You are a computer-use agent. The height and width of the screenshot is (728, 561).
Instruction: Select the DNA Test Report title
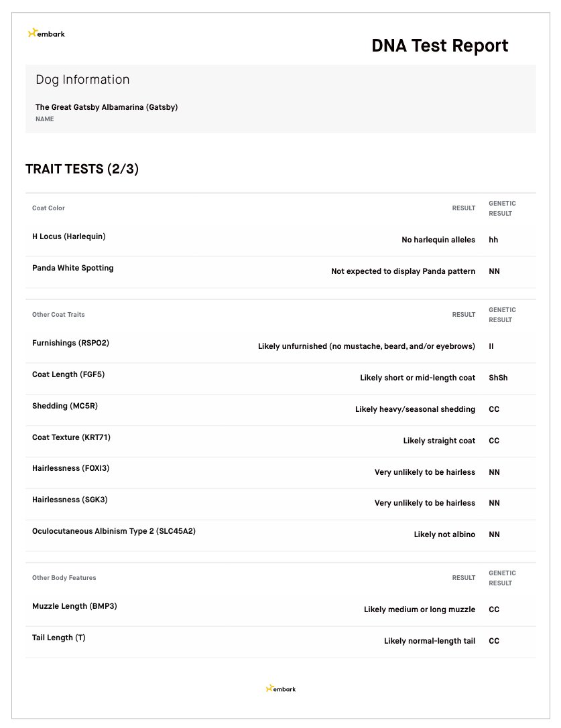[440, 46]
